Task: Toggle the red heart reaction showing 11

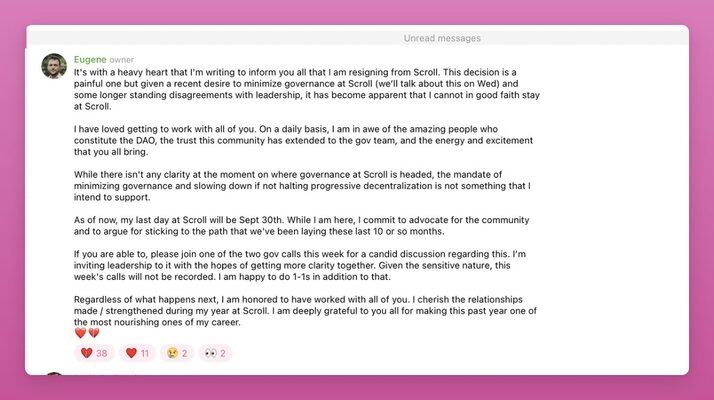Action: (138, 353)
